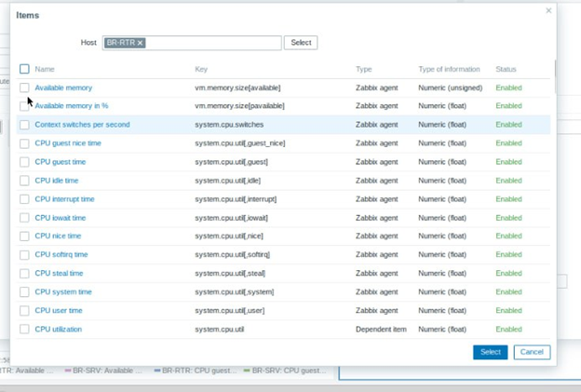
Task: Open the CPU user time link
Action: (59, 311)
